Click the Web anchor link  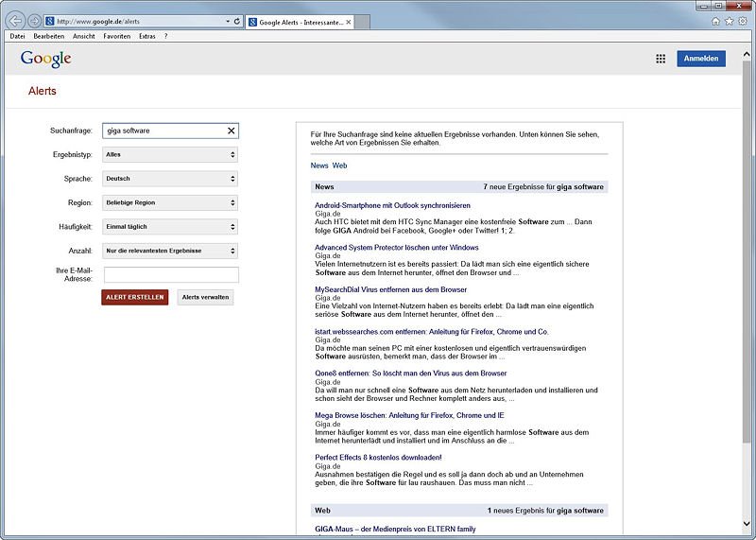339,165
